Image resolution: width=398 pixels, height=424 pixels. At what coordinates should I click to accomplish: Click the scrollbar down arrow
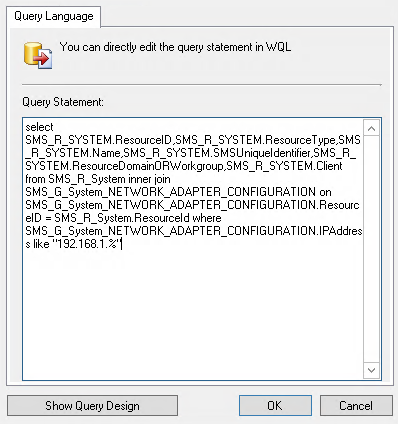pyautogui.click(x=371, y=370)
